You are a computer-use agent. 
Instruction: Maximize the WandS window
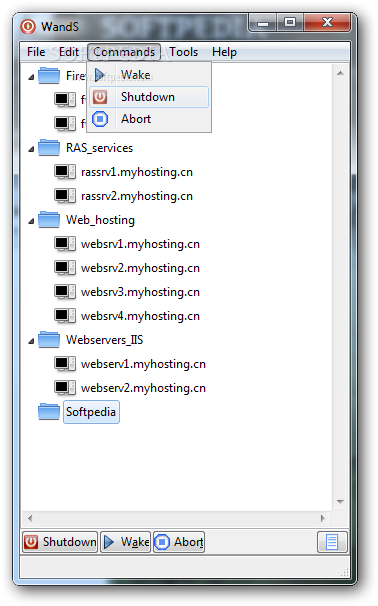pyautogui.click(x=290, y=22)
